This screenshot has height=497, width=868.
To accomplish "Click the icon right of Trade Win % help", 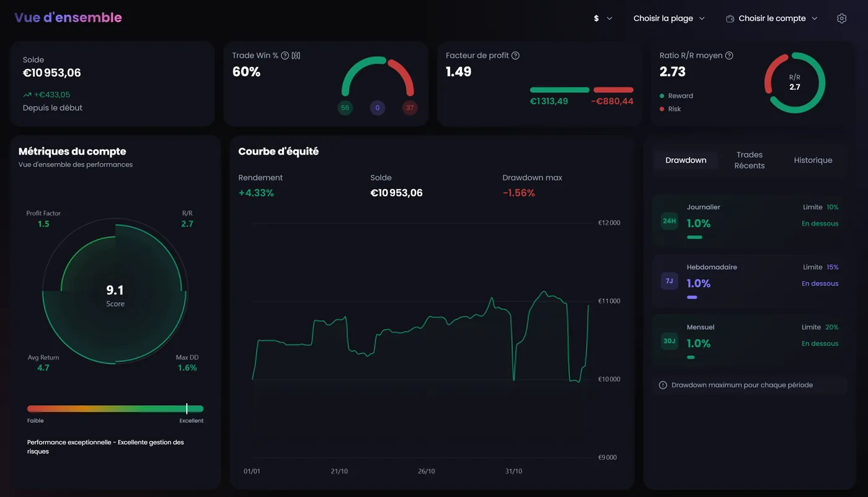I will 296,56.
